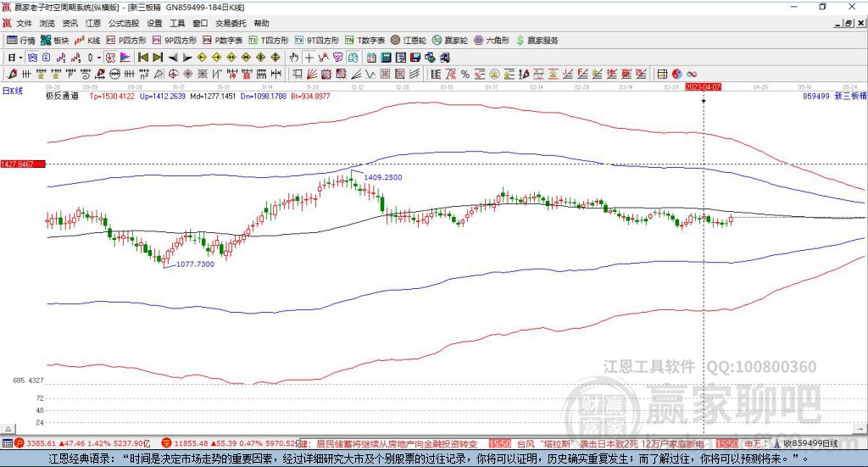This screenshot has height=467, width=868.
Task: Expand the 日 period dropdown
Action: (x=20, y=58)
